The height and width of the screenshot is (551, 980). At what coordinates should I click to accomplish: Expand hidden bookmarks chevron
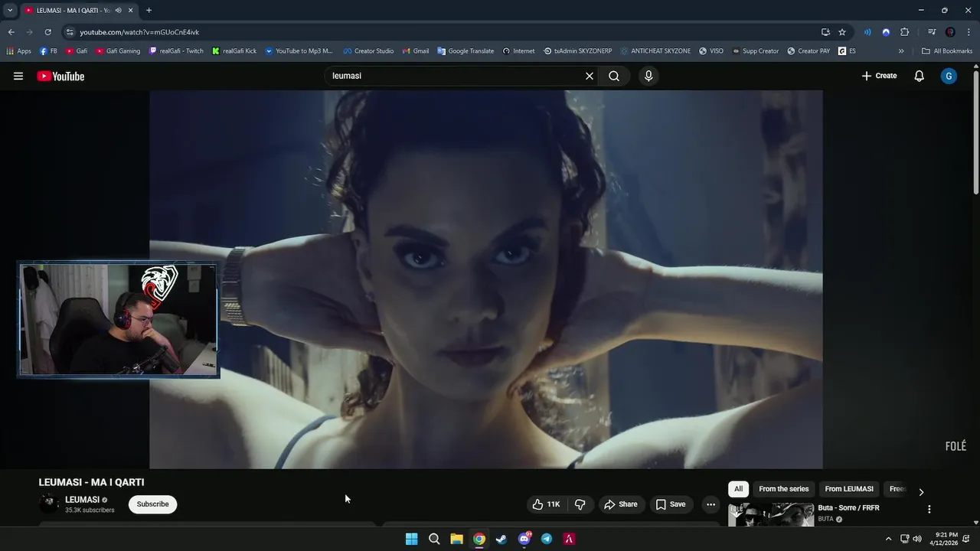[901, 51]
